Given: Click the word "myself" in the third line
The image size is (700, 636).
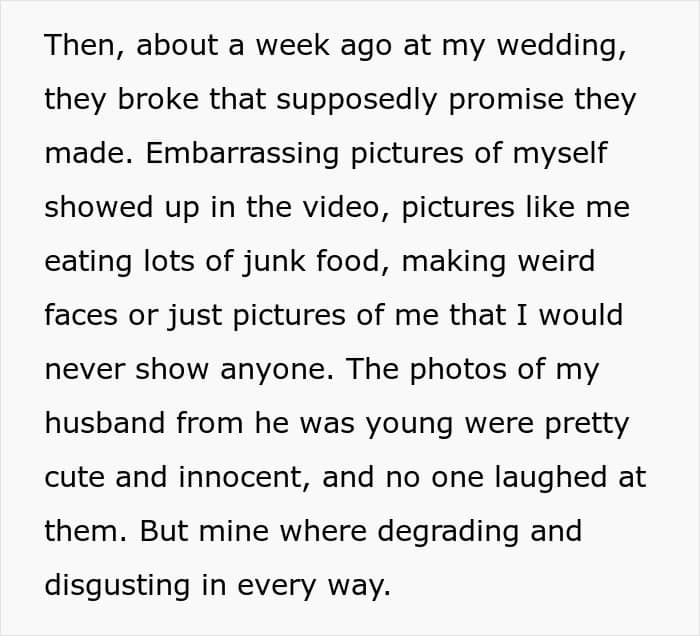Looking at the screenshot, I should pos(558,154).
